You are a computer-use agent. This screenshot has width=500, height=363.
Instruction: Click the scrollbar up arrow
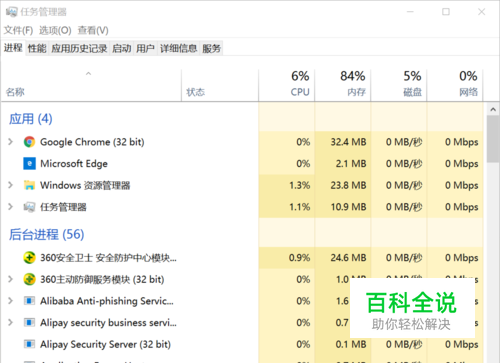point(493,109)
